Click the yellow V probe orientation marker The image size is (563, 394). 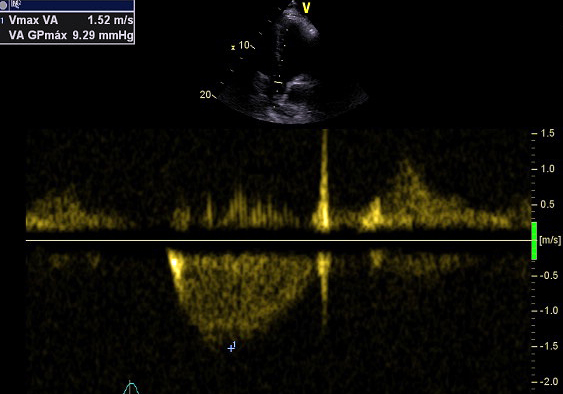(x=306, y=8)
